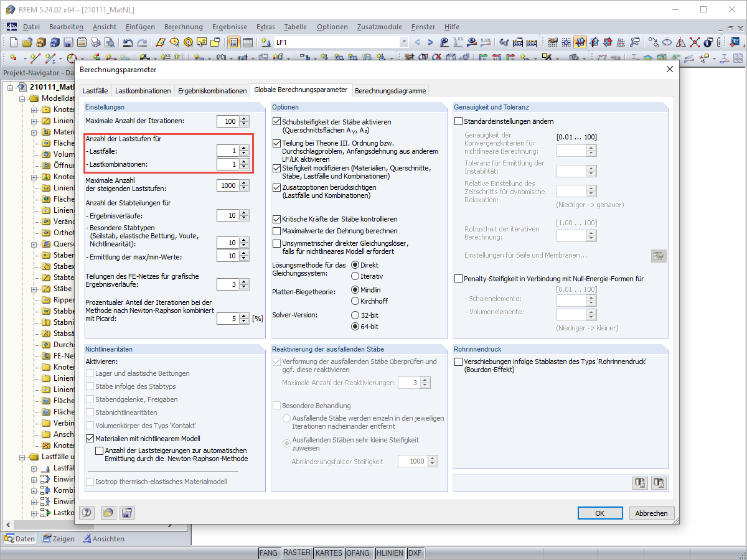Increase maximum iterations with the stepper arrow
Image resolution: width=747 pixels, height=560 pixels.
[x=243, y=118]
